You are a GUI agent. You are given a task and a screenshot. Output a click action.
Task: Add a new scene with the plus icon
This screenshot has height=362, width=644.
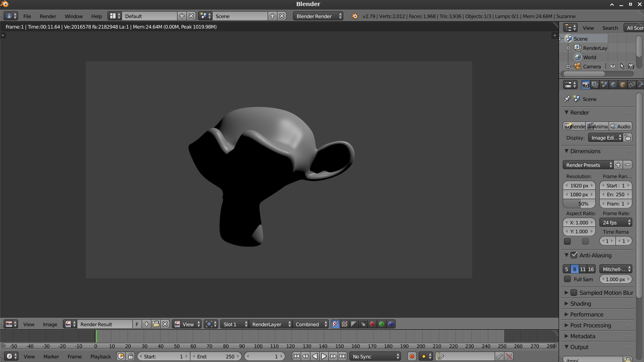click(272, 16)
